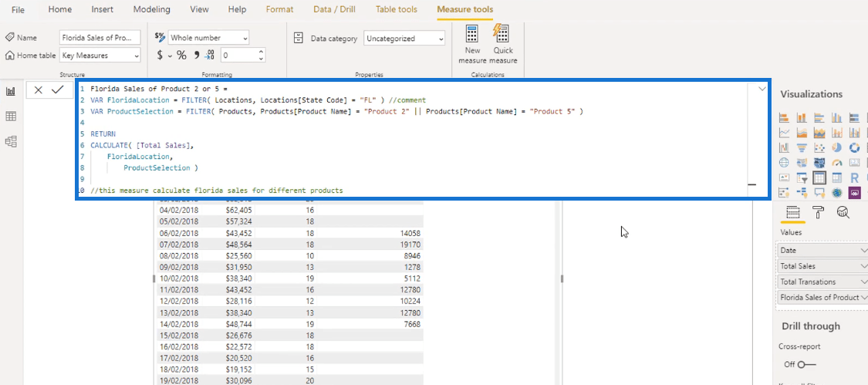
Task: Click the 14058 Florida sales value
Action: (409, 233)
